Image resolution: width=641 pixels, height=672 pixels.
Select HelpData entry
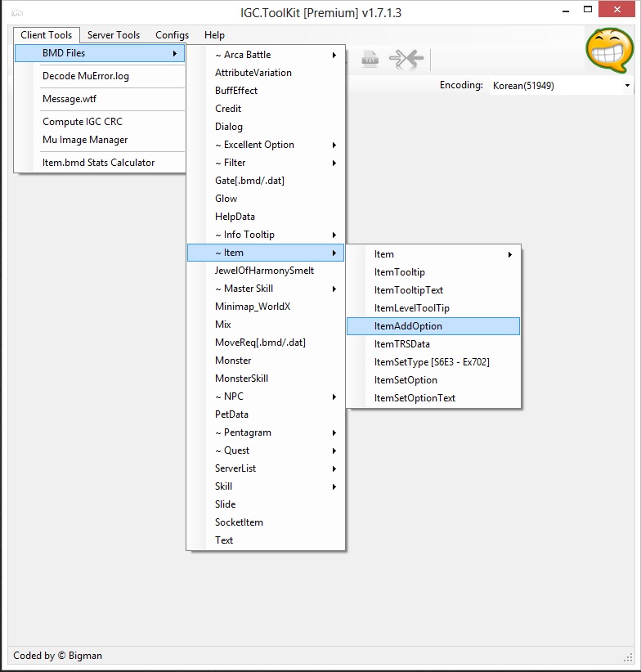tap(266, 217)
